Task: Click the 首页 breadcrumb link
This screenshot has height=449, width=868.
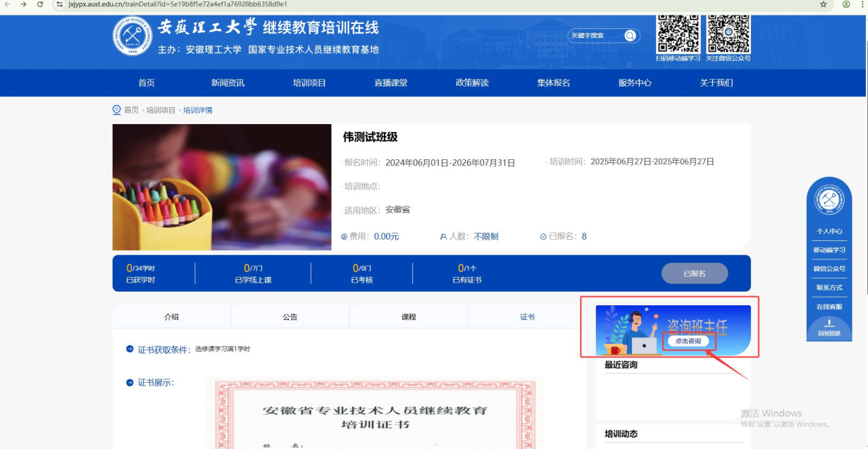Action: (x=132, y=110)
